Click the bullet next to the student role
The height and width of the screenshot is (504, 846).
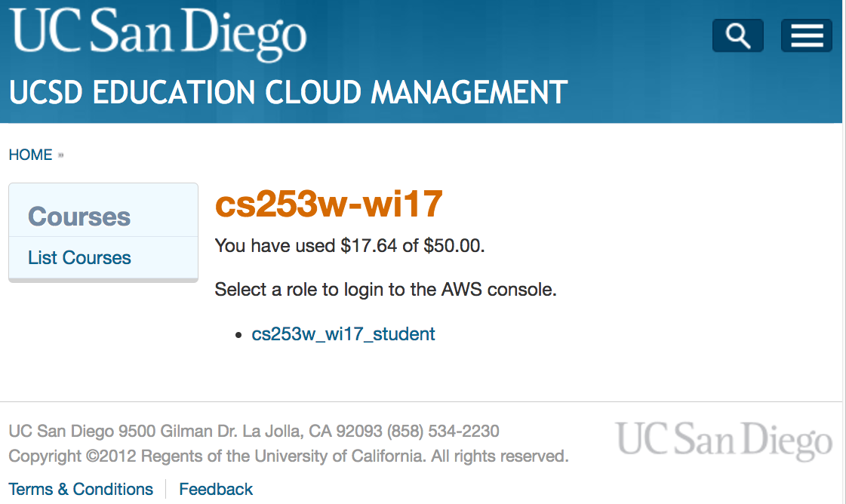[240, 334]
